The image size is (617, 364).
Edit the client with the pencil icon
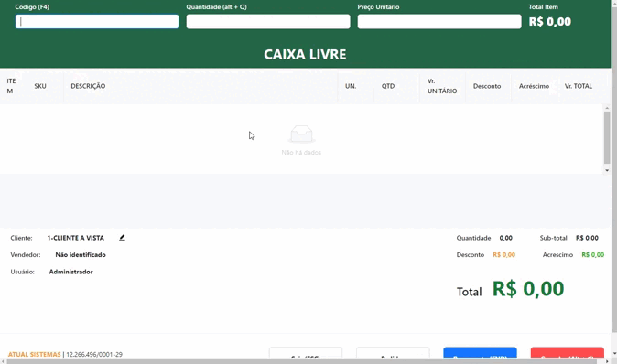click(x=122, y=238)
